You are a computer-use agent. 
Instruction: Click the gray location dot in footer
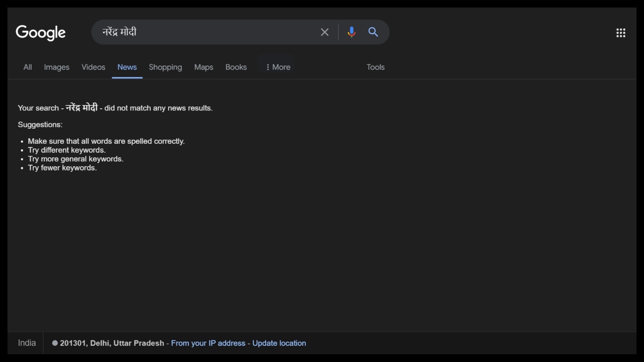(55, 343)
